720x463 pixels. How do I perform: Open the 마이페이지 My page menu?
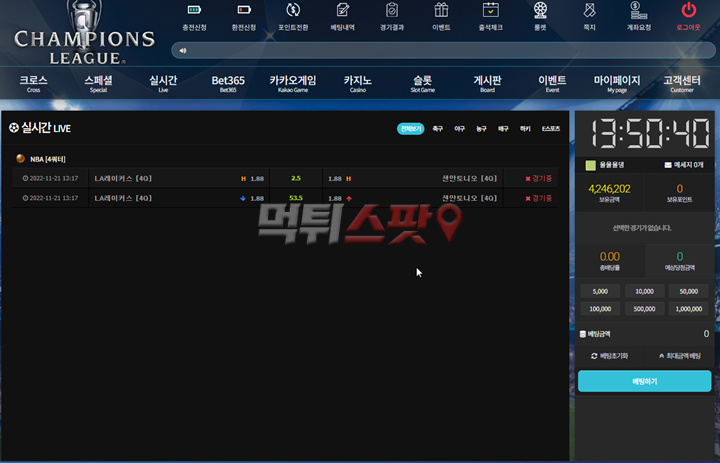click(617, 83)
